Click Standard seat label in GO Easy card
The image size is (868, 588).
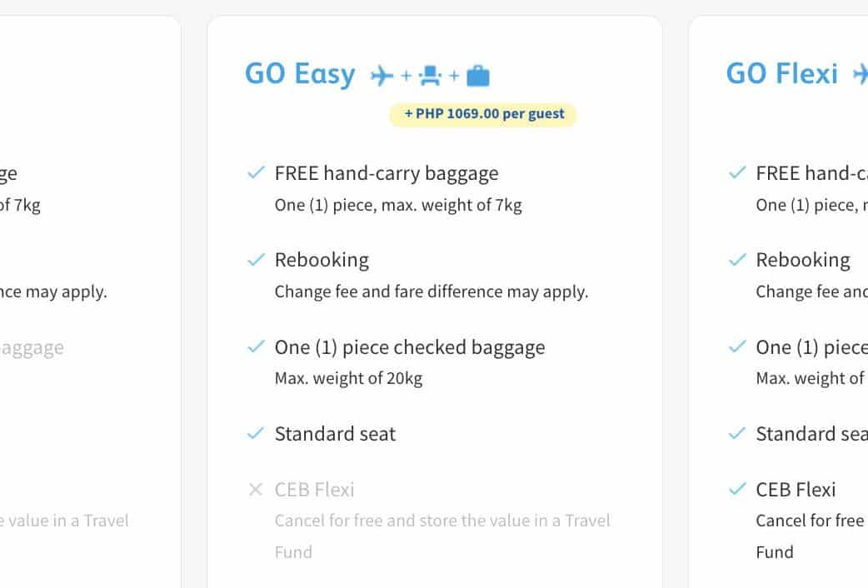[x=335, y=434]
